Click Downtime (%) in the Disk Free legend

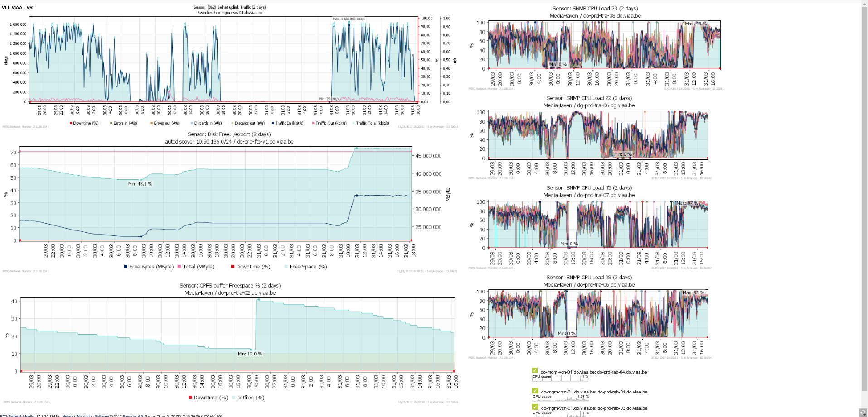251,267
